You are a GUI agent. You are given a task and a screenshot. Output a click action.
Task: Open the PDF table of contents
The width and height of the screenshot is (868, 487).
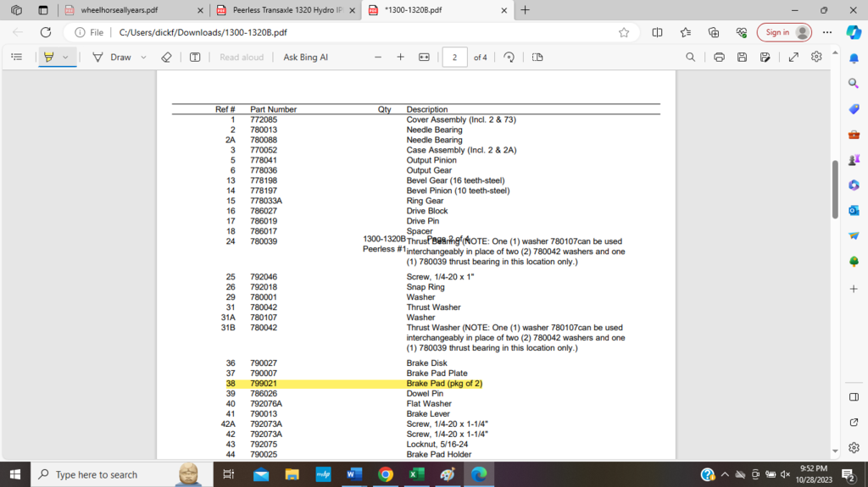tap(16, 57)
